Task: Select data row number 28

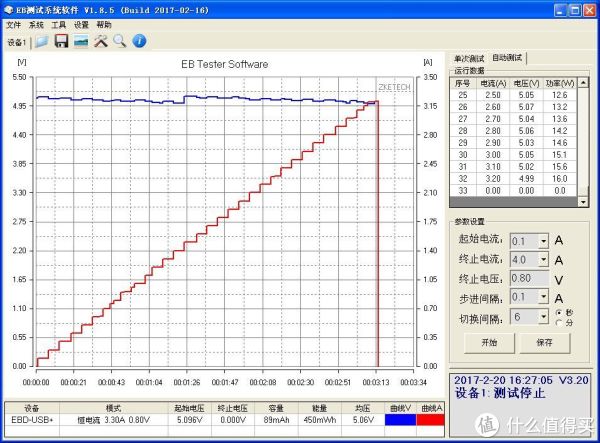Action: pos(514,131)
